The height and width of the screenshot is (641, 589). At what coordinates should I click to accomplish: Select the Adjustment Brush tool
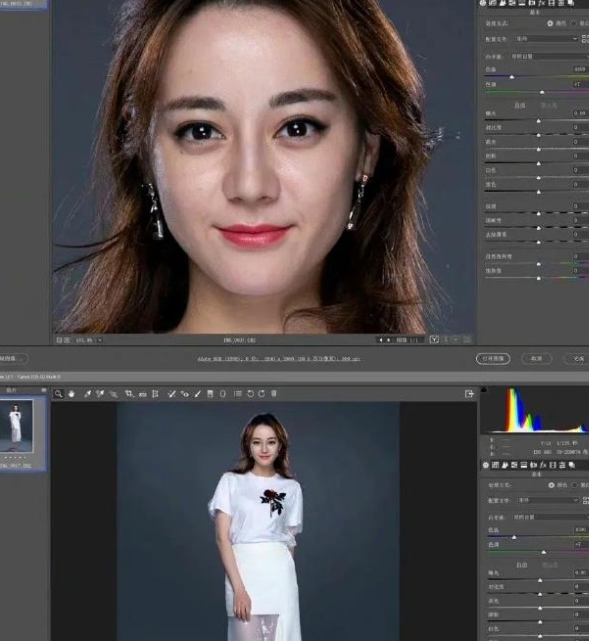tap(198, 394)
